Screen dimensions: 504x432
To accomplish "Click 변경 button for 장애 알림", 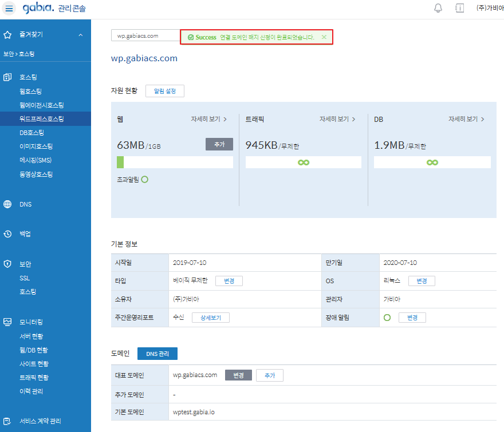I will click(x=412, y=318).
